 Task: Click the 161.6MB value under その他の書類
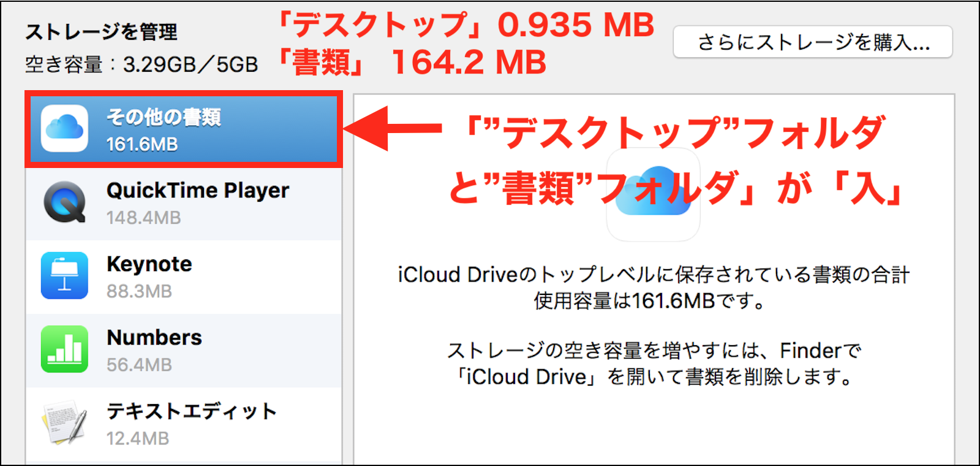coord(142,144)
